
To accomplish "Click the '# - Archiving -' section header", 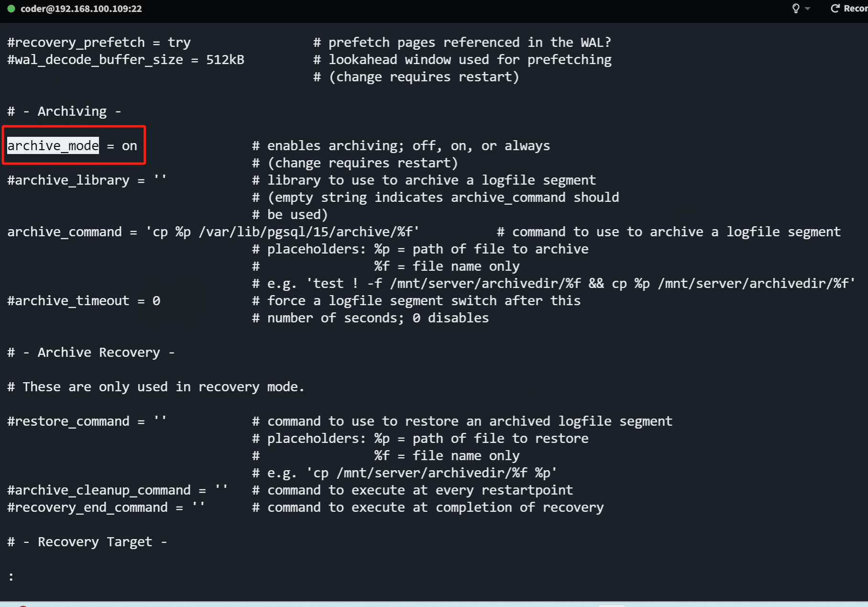I will click(x=65, y=111).
